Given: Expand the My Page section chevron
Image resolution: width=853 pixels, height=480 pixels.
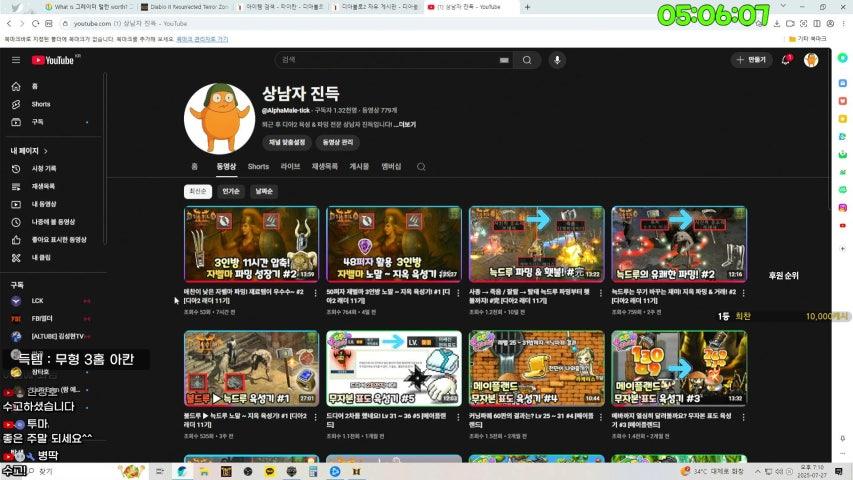Looking at the screenshot, I should 46,151.
